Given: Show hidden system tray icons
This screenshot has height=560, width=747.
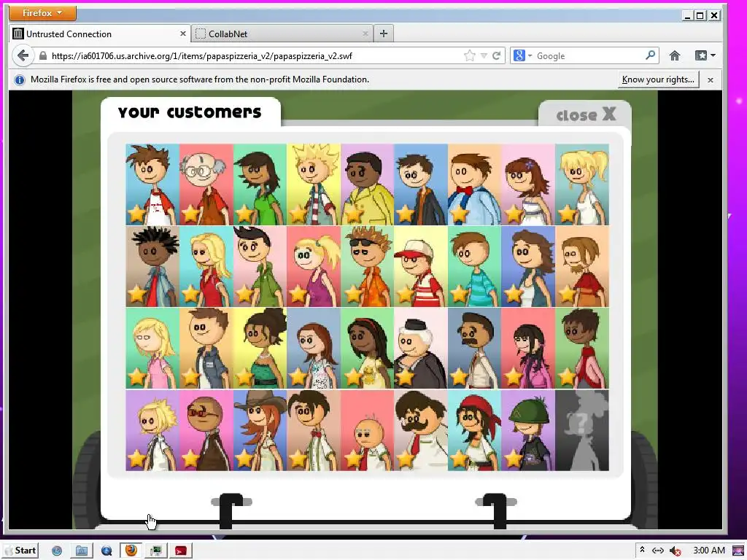Looking at the screenshot, I should tap(642, 550).
